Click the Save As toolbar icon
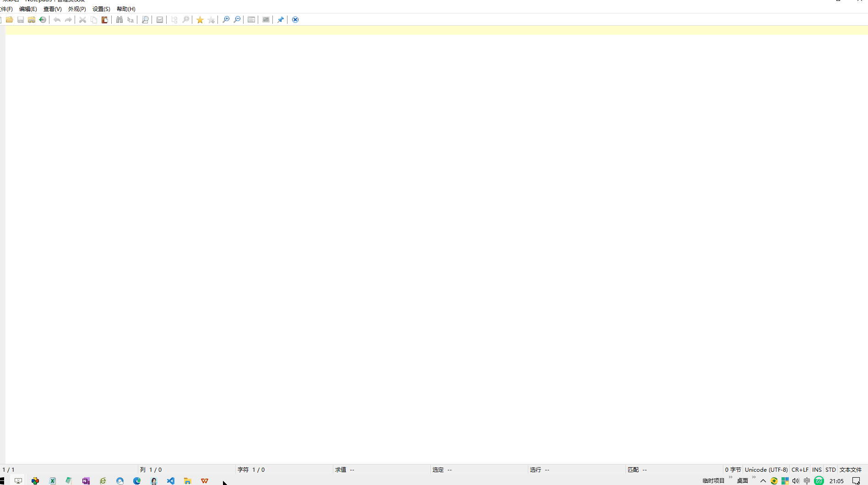868x485 pixels. click(32, 20)
